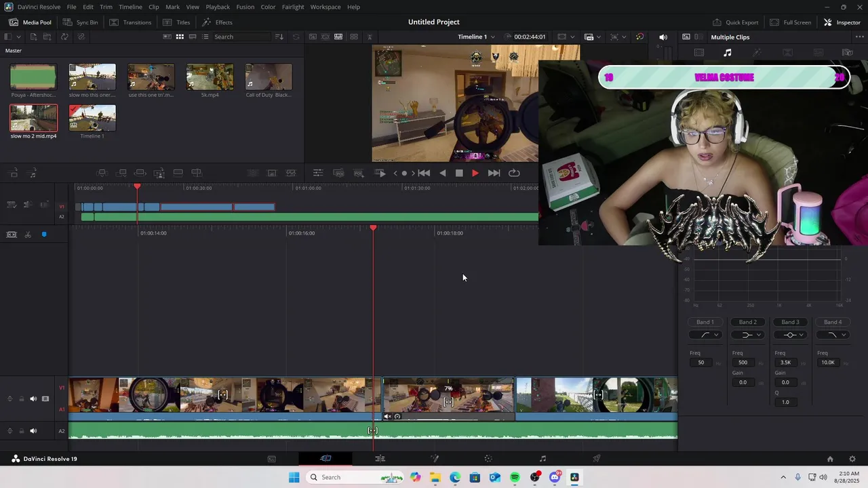Open the Playback menu

click(218, 7)
